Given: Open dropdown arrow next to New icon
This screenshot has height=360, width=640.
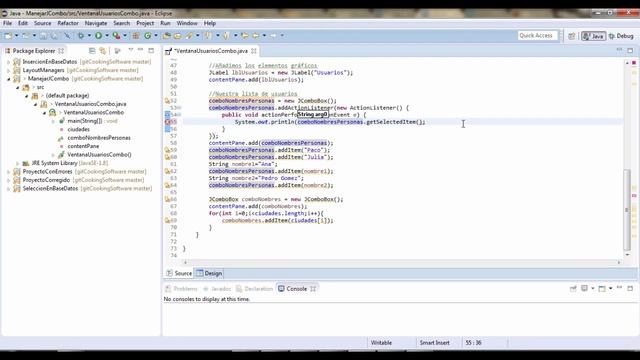Looking at the screenshot, I should [x=17, y=36].
